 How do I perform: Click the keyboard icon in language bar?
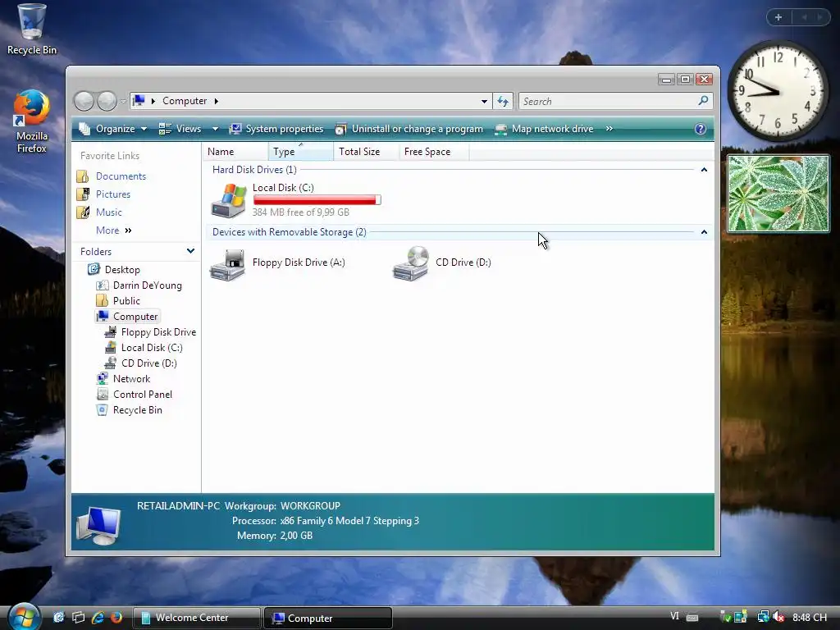692,617
